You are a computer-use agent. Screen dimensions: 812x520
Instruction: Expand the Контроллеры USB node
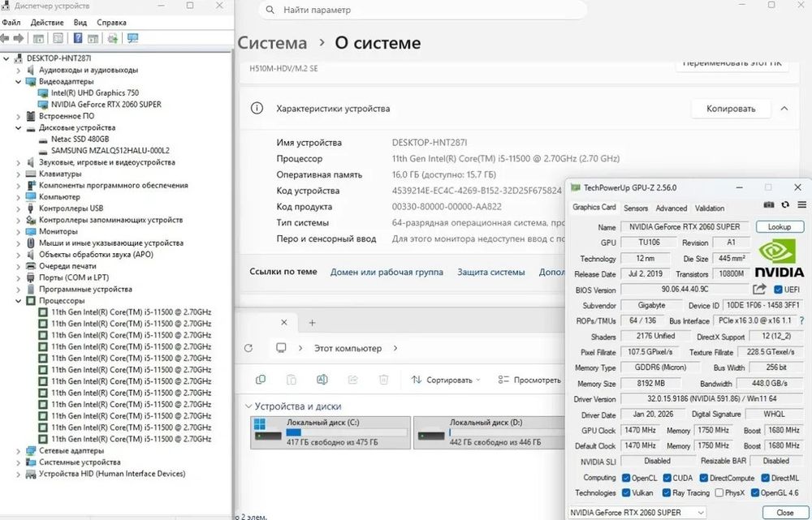[19, 208]
